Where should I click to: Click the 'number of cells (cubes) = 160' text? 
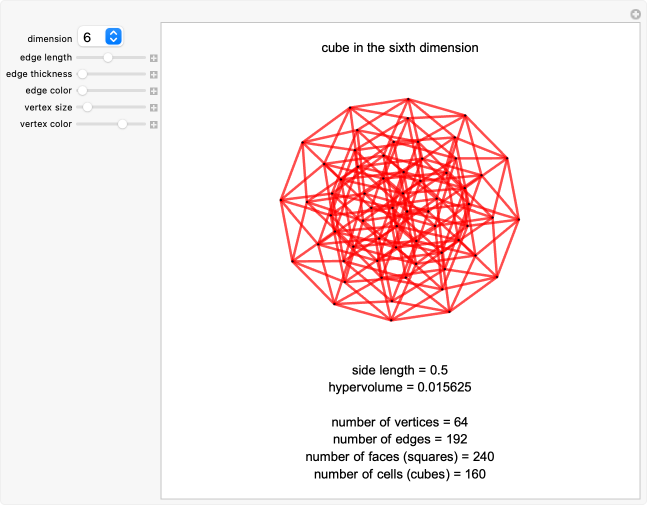click(x=399, y=473)
